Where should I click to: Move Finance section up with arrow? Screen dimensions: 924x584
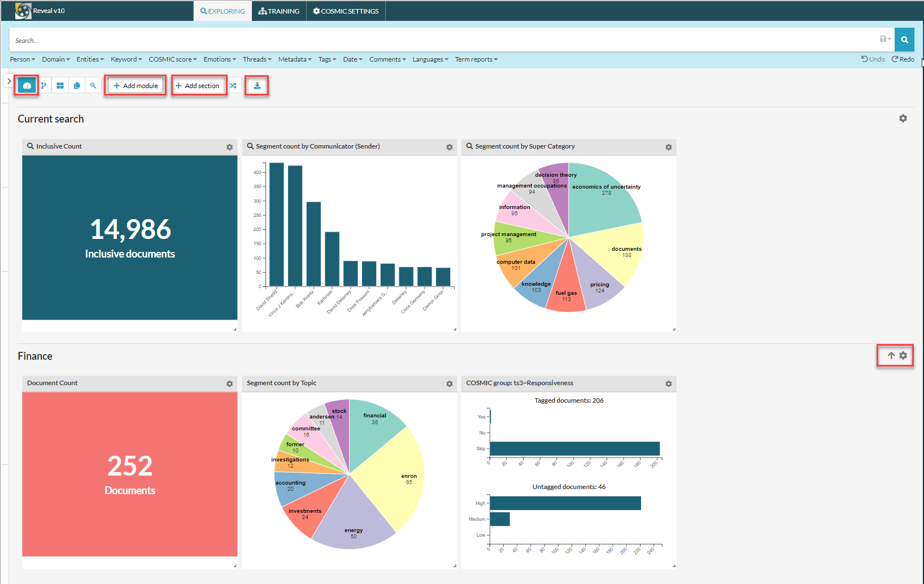[891, 356]
